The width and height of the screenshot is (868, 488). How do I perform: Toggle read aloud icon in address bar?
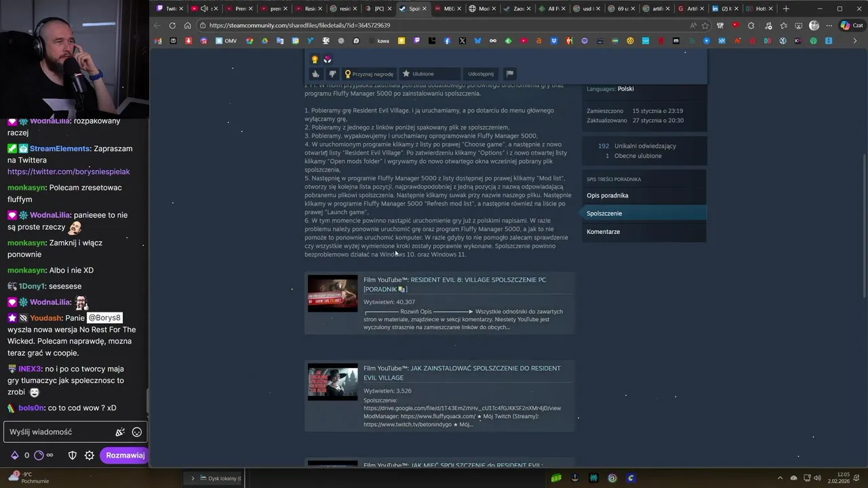tap(692, 26)
